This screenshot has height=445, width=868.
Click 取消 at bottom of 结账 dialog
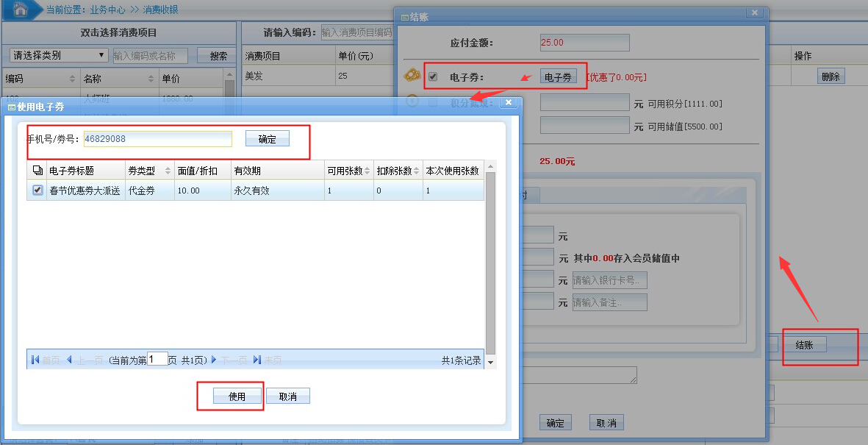606,423
